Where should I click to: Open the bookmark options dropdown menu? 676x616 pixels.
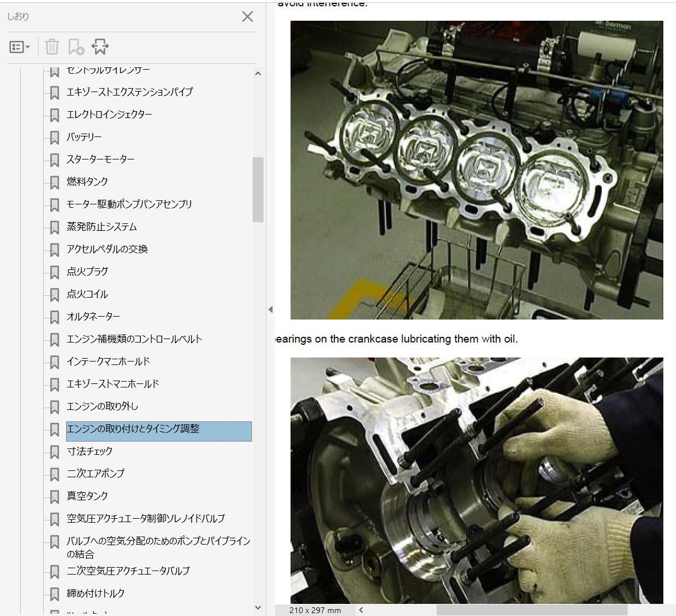click(20, 47)
